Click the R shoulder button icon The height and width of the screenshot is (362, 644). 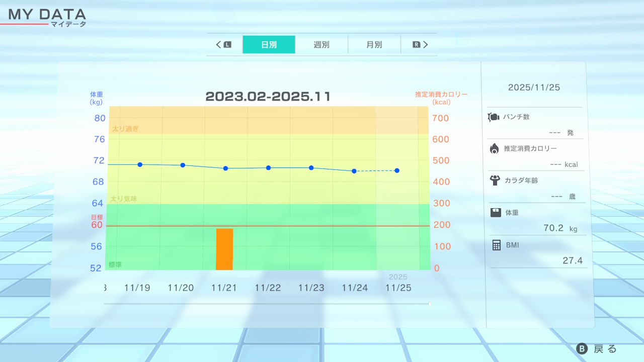click(x=416, y=45)
